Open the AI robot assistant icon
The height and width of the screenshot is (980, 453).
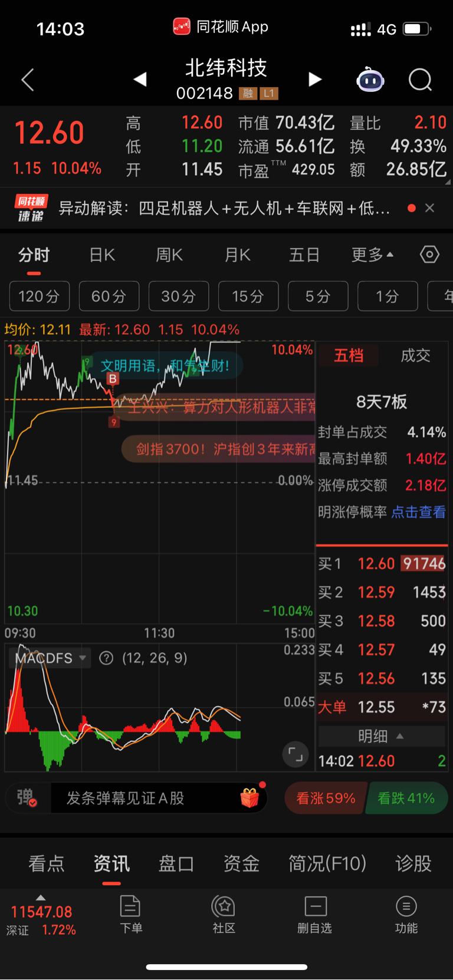[x=370, y=80]
